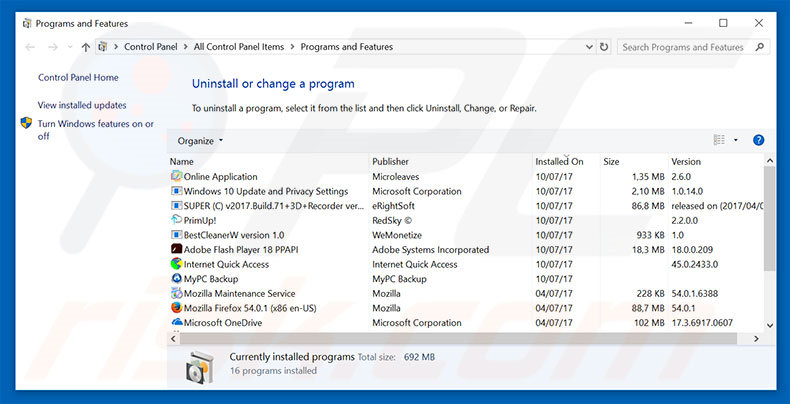790x404 pixels.
Task: Click the Microsoft OneDrive cloud icon
Action: (x=176, y=322)
